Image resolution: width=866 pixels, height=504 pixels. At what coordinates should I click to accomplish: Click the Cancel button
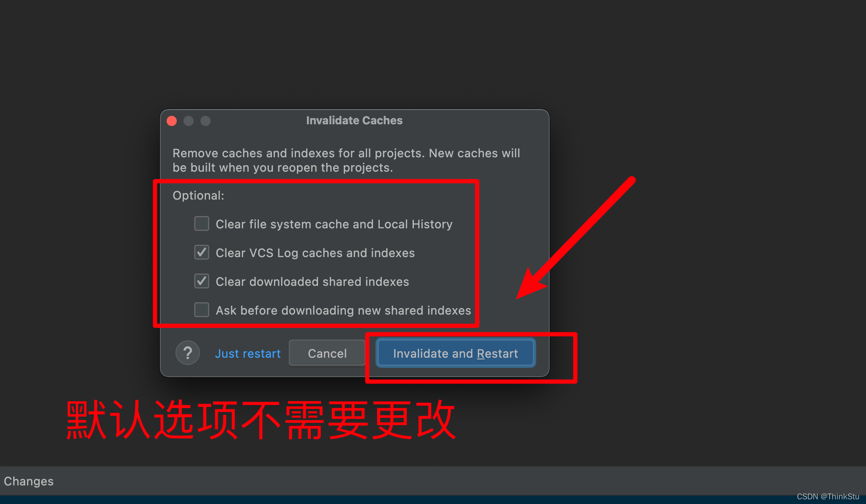click(x=326, y=353)
